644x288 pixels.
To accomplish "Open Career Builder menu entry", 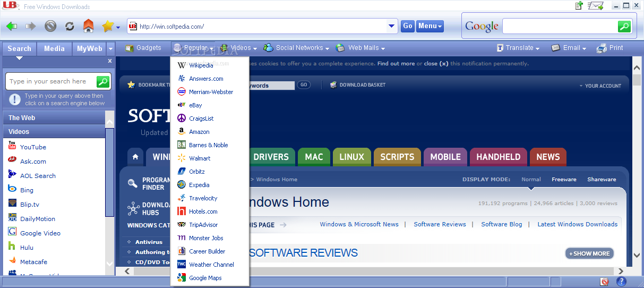I will [210, 251].
